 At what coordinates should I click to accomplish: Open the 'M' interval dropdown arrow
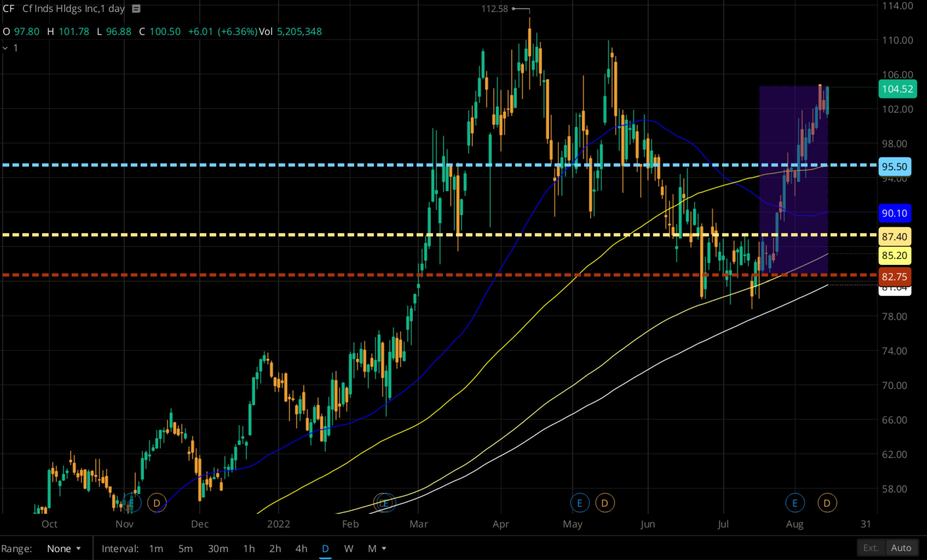[x=384, y=549]
